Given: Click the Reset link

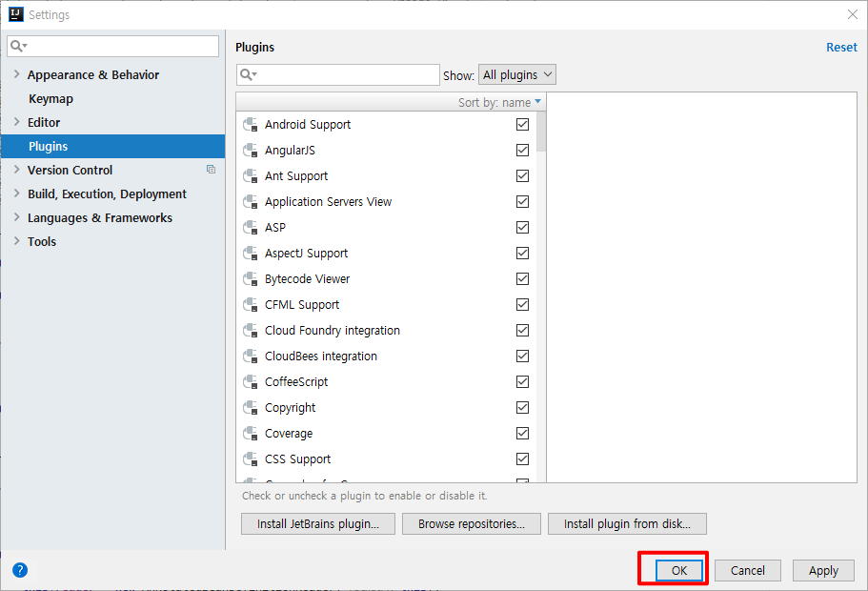Looking at the screenshot, I should (841, 48).
